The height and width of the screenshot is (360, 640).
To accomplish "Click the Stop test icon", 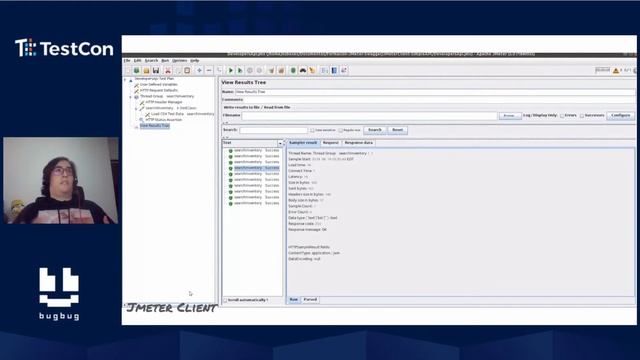I will [x=250, y=71].
